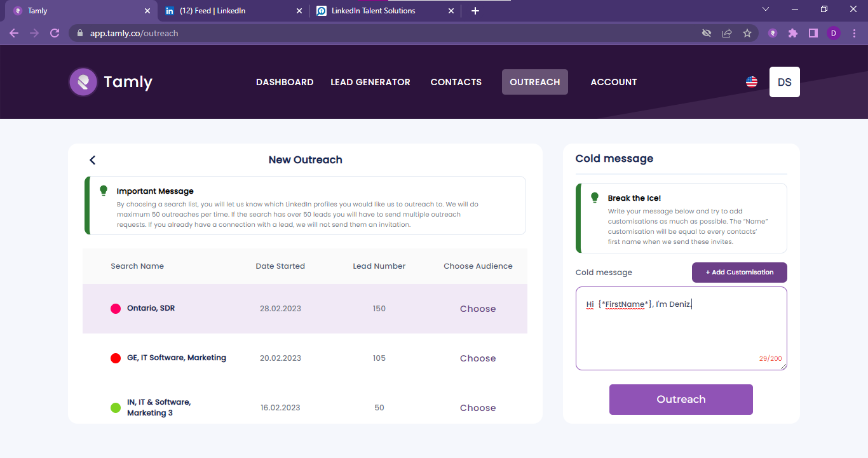This screenshot has width=868, height=458.
Task: Open the OUTREACH menu
Action: [x=535, y=82]
